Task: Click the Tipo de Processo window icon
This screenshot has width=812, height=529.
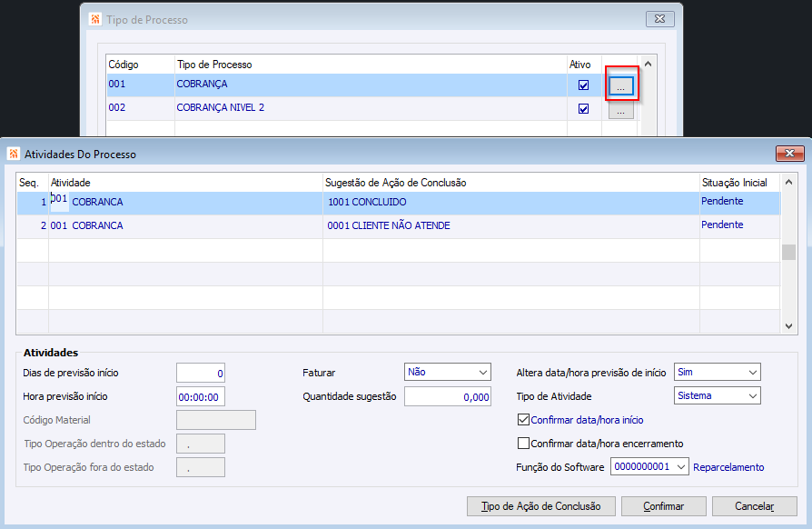Action: (95, 20)
